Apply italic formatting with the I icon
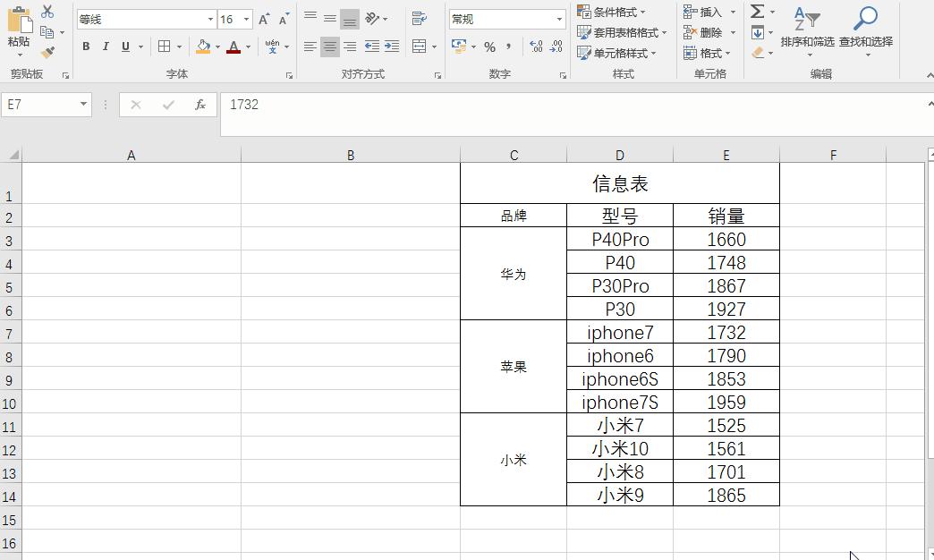The image size is (934, 560). [x=105, y=46]
